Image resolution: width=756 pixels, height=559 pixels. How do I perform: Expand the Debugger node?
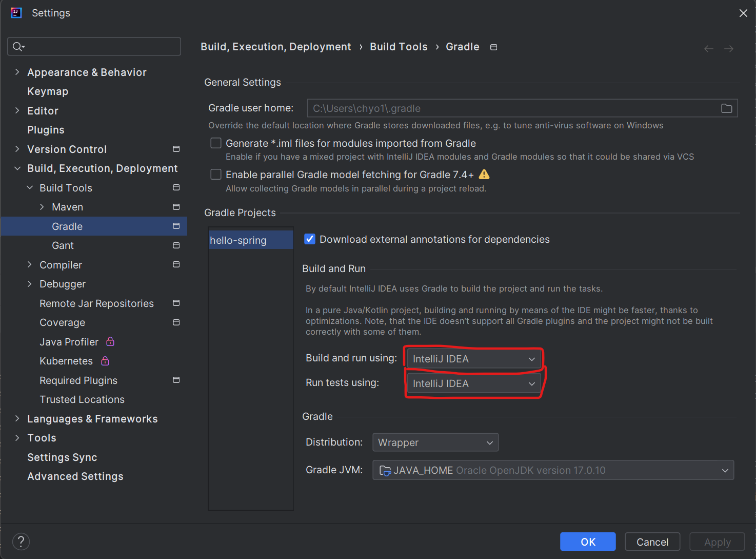click(x=30, y=284)
